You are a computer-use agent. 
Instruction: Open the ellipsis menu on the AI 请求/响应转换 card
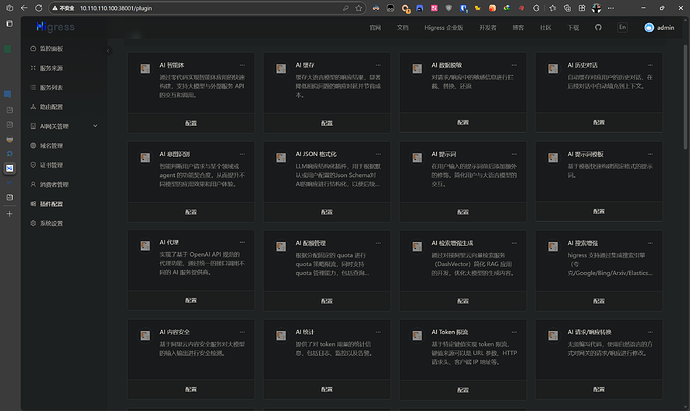[650, 332]
